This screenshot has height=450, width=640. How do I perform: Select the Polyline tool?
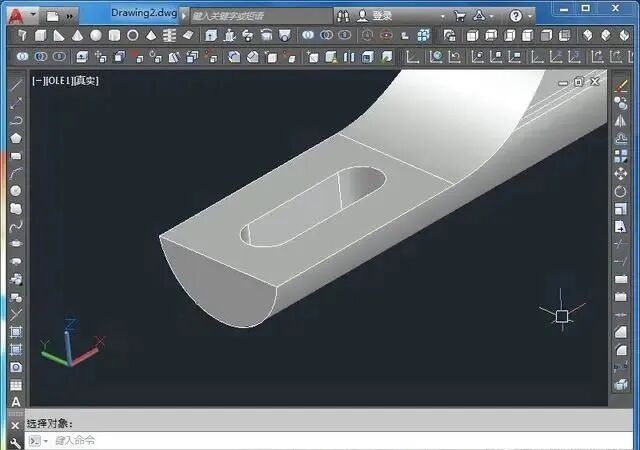(x=16, y=120)
